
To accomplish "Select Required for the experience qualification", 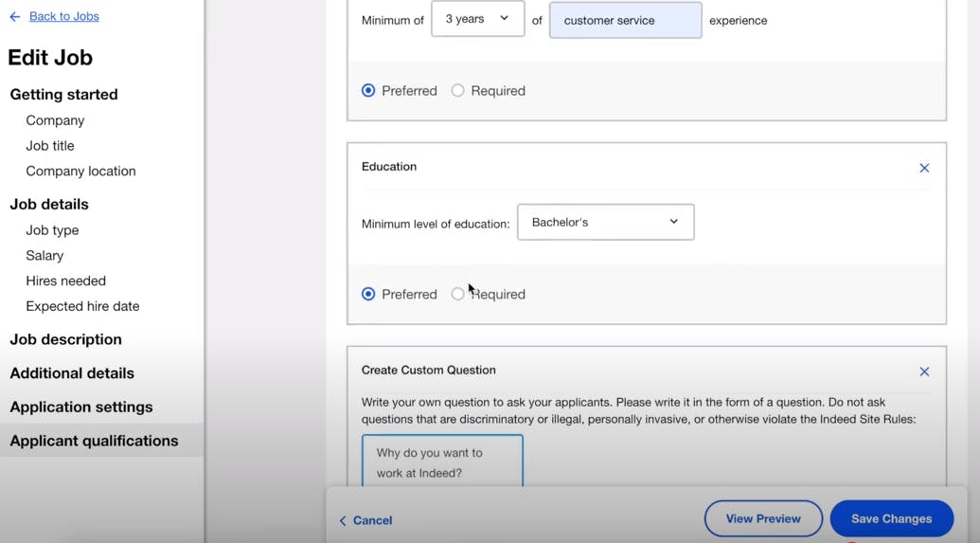I will pyautogui.click(x=458, y=91).
